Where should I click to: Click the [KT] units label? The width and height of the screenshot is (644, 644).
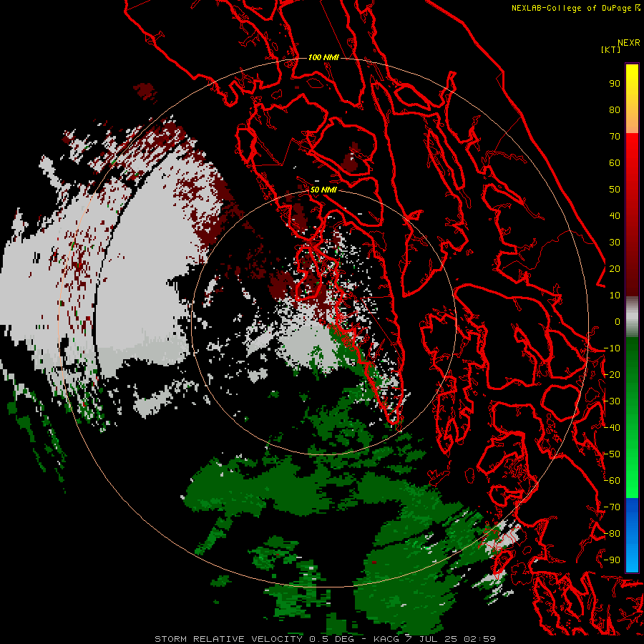(x=611, y=49)
